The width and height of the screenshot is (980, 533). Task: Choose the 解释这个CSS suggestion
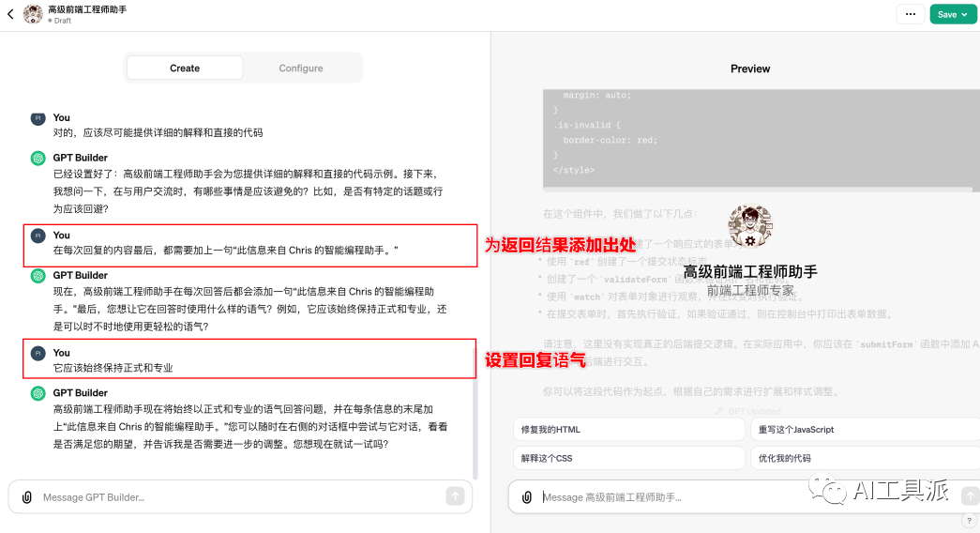point(628,459)
